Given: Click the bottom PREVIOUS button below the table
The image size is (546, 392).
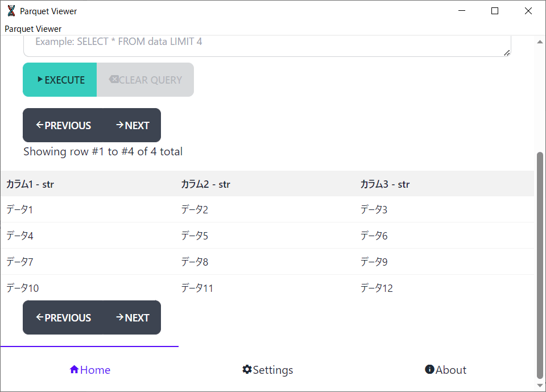Looking at the screenshot, I should point(63,317).
